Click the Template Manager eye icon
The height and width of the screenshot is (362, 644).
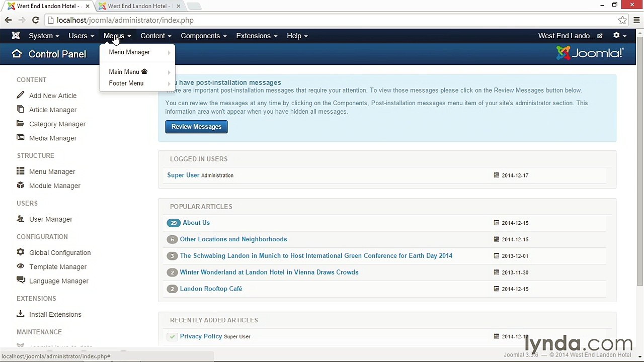[x=20, y=266]
